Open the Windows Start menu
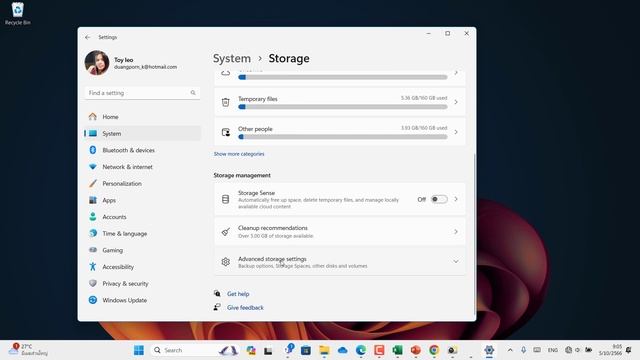 pos(139,350)
